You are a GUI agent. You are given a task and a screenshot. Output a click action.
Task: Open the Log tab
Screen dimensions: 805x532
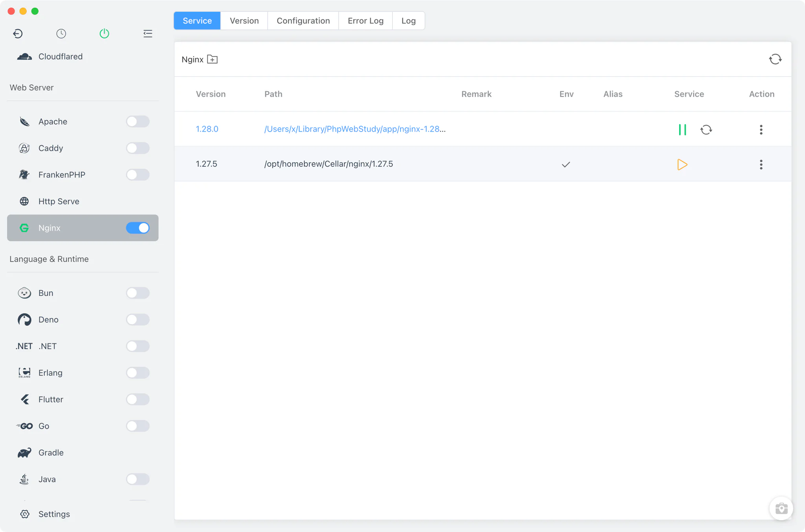pyautogui.click(x=408, y=21)
